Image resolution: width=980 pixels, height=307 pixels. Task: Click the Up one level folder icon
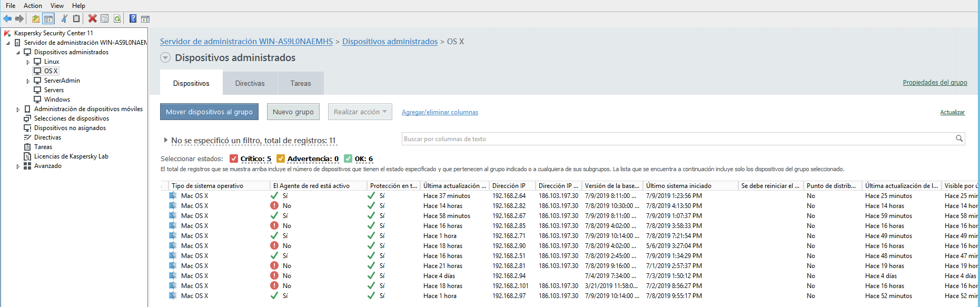35,19
